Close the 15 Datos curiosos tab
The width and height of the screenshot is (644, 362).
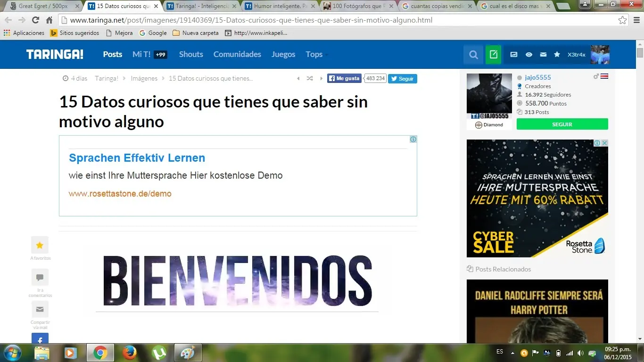pyautogui.click(x=156, y=7)
